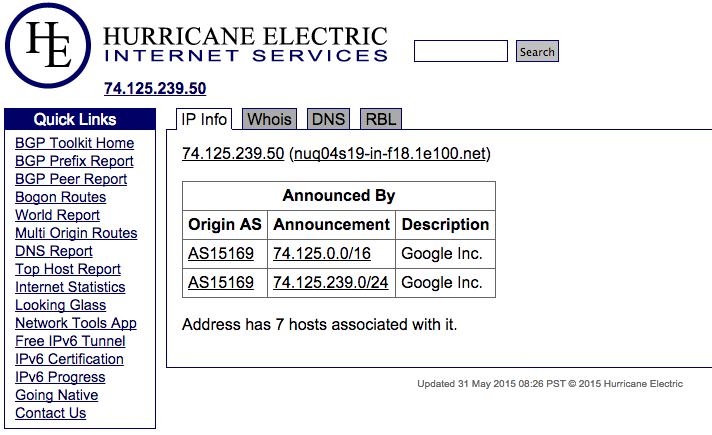Click the Free IPv6 Tunnel link
The width and height of the screenshot is (712, 435).
tap(70, 341)
